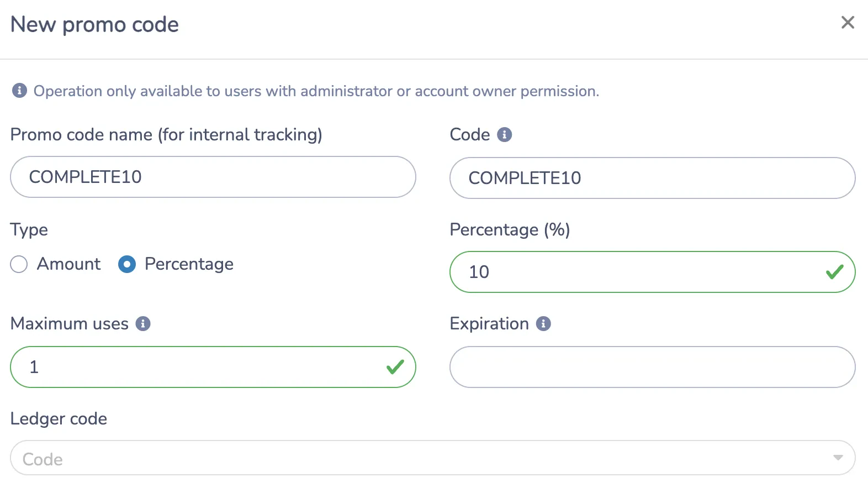
Task: Click the Percentage (%) input field
Action: point(653,272)
